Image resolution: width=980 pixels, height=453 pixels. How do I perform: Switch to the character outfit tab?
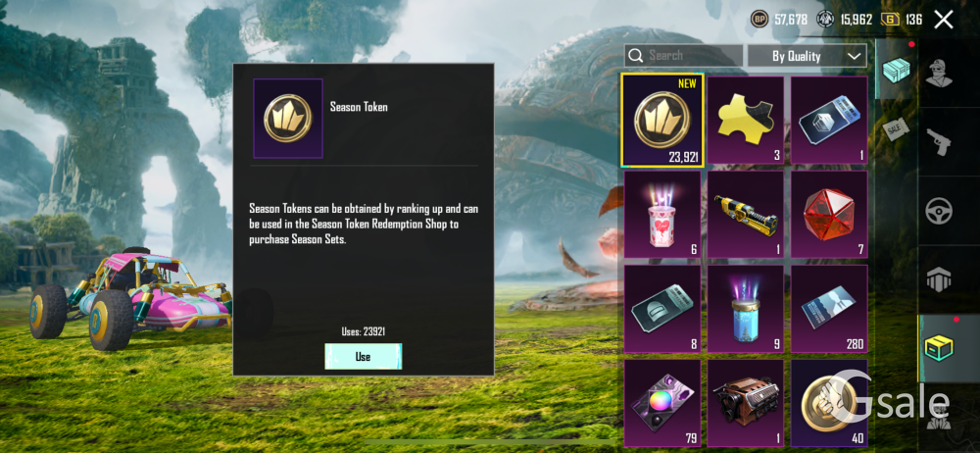[940, 74]
